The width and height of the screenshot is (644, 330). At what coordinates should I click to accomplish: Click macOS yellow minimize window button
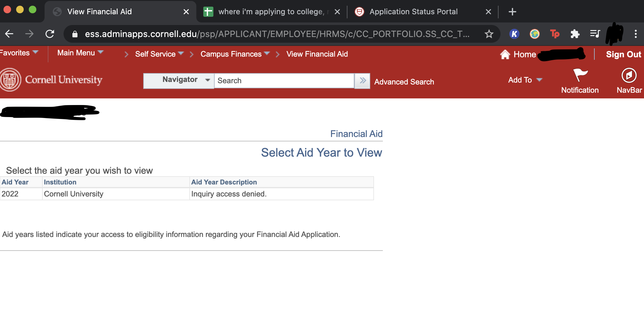tap(20, 9)
